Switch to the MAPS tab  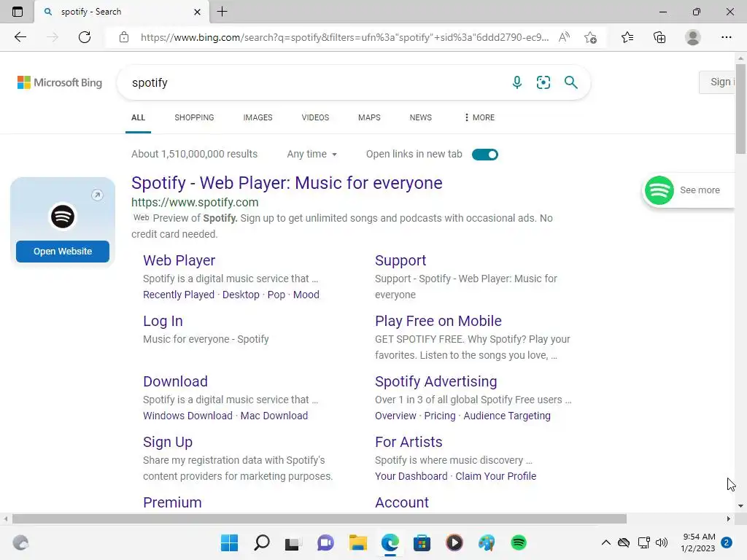[369, 117]
